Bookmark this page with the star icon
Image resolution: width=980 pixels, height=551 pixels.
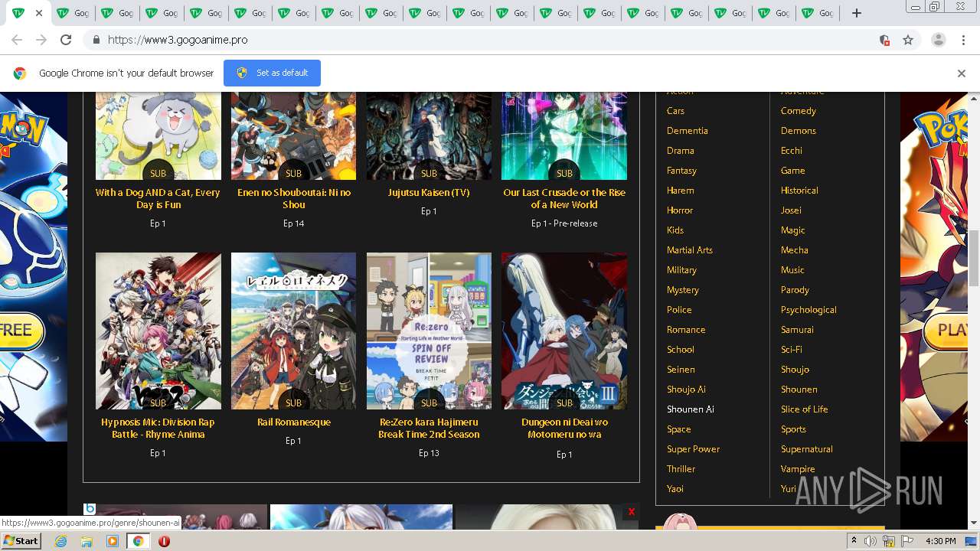click(x=908, y=40)
